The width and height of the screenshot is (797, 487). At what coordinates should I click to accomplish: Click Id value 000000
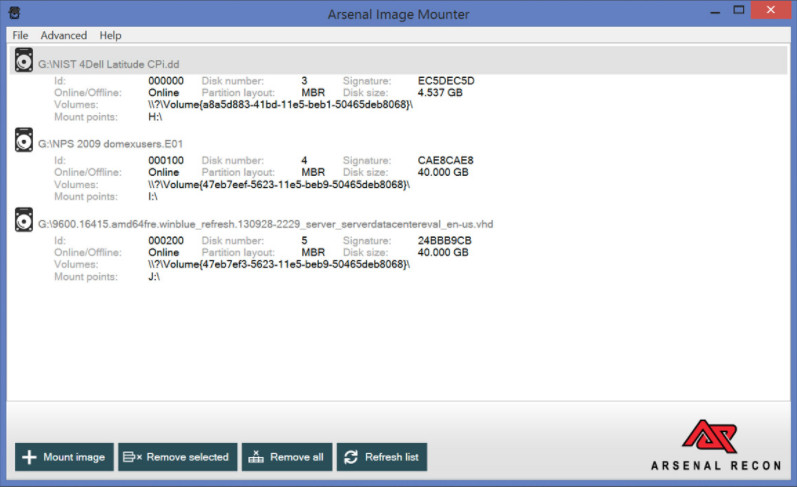tap(166, 81)
